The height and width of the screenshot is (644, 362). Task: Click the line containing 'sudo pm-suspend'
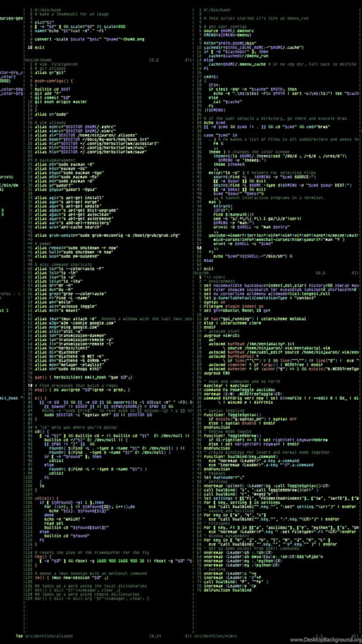66,258
